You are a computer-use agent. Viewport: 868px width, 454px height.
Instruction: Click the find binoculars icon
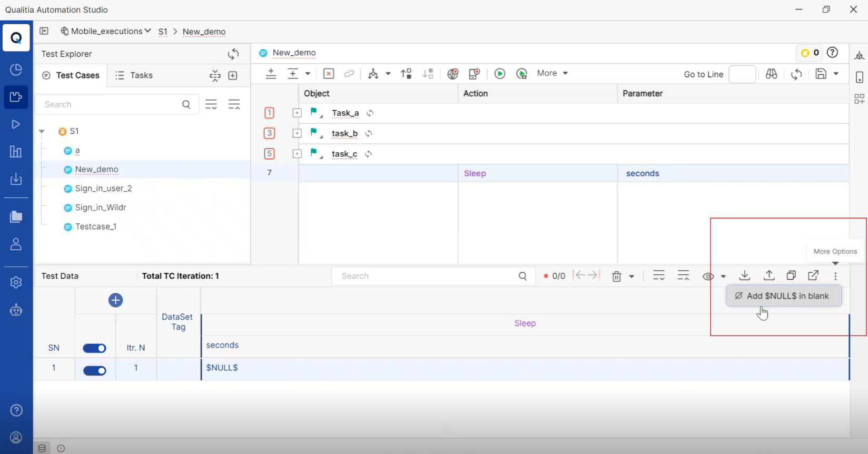point(772,74)
